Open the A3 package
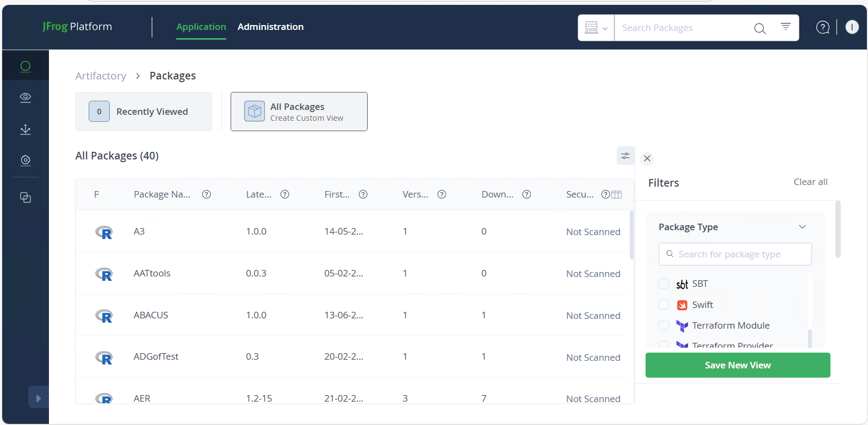868x425 pixels. click(x=139, y=231)
